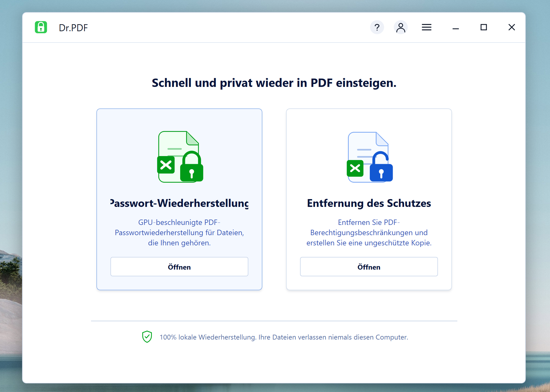
Task: Select the Passwort-Wiederherstellung card title
Action: 179,203
